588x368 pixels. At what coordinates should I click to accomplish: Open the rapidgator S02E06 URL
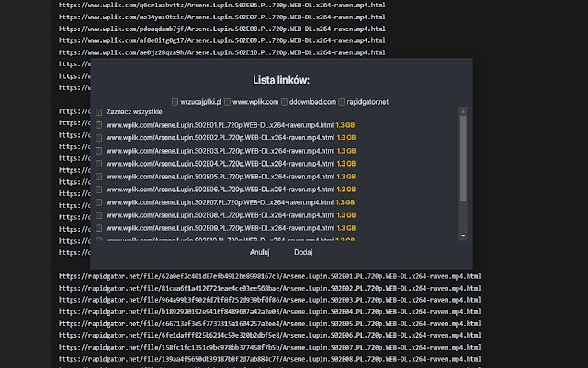point(269,335)
